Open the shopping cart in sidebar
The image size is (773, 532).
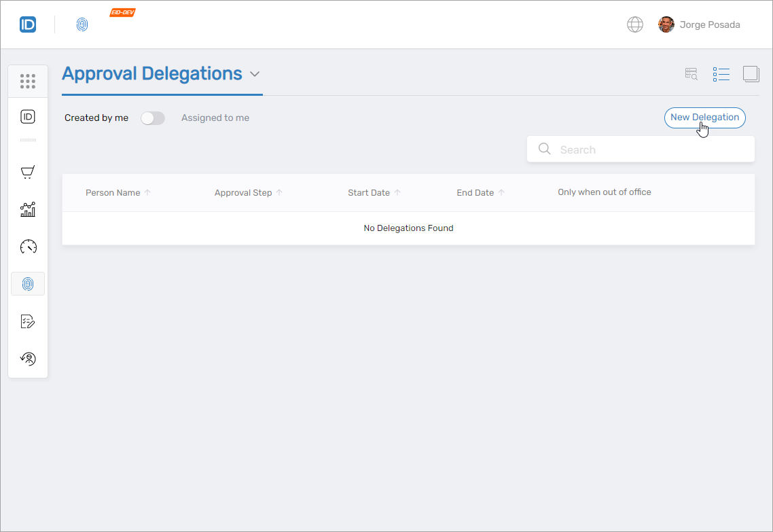28,173
